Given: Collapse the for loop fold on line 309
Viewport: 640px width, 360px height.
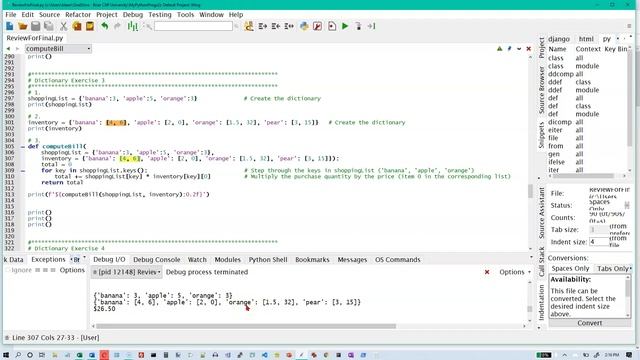Looking at the screenshot, I should click(23, 171).
